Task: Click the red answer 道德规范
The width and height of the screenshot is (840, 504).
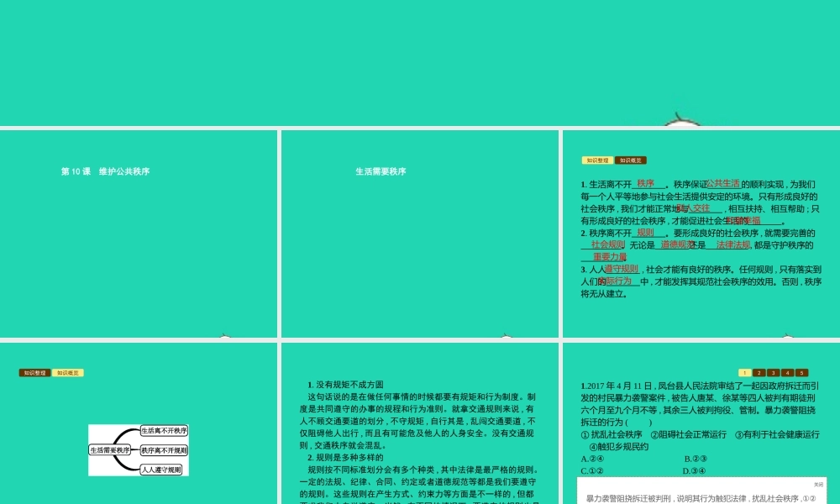Action: pos(677,244)
